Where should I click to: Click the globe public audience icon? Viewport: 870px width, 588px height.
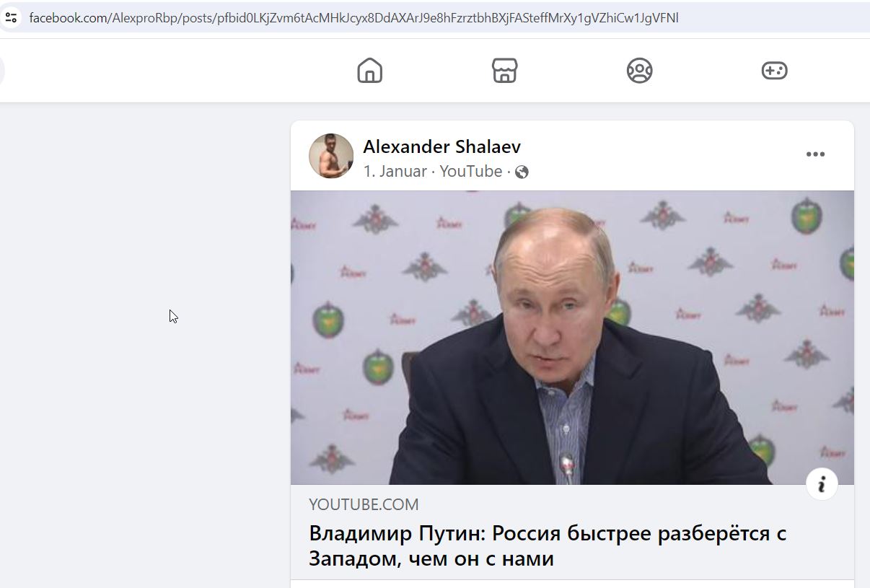click(522, 172)
